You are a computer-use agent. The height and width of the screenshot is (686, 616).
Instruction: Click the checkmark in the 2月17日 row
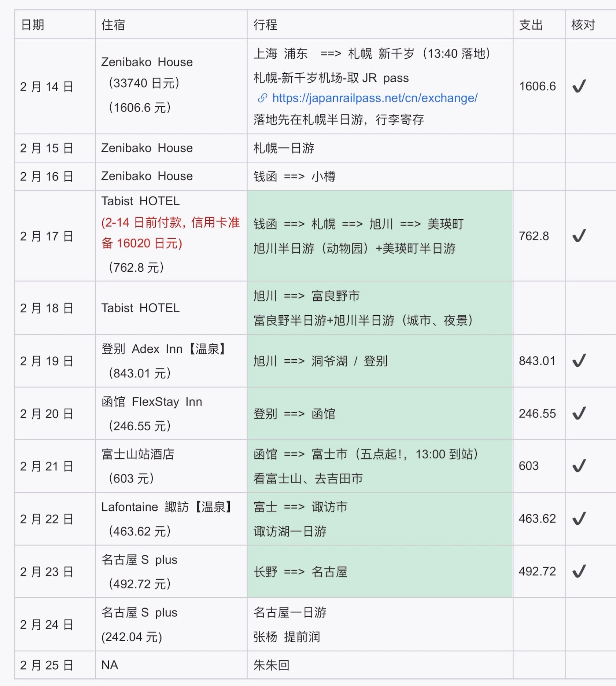579,236
